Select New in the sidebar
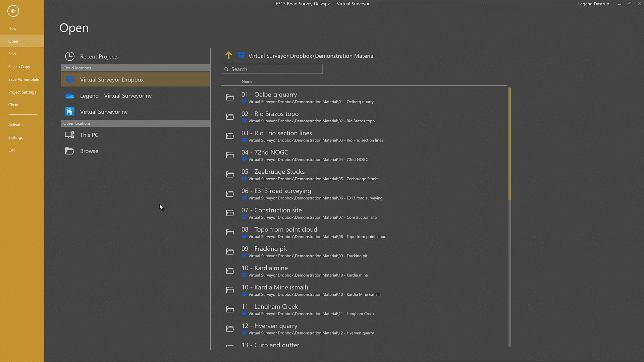This screenshot has height=362, width=644. point(12,28)
